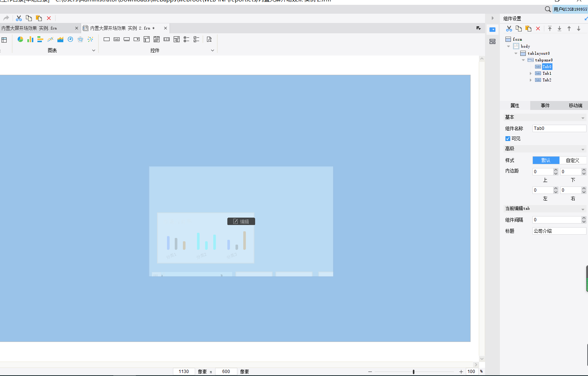The width and height of the screenshot is (588, 376).
Task: Collapse the 基本 section
Action: (x=583, y=118)
